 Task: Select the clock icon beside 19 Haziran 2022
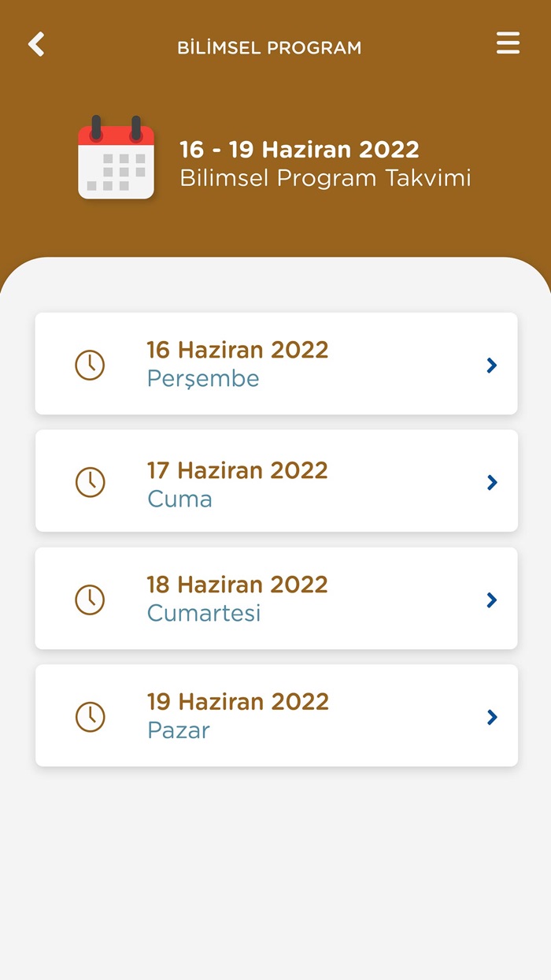point(90,717)
